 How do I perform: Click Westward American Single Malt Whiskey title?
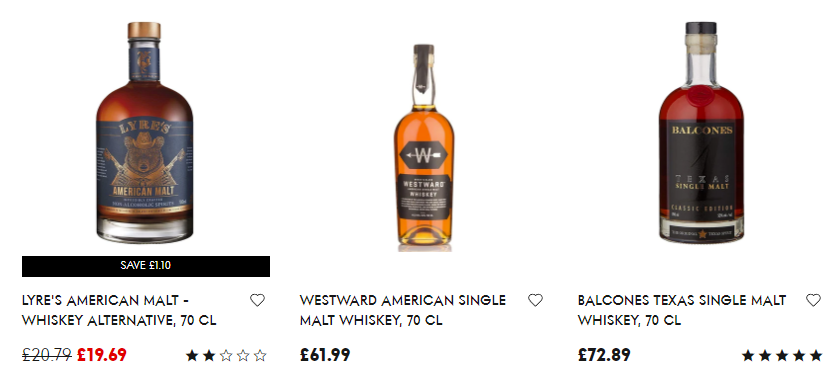[403, 310]
